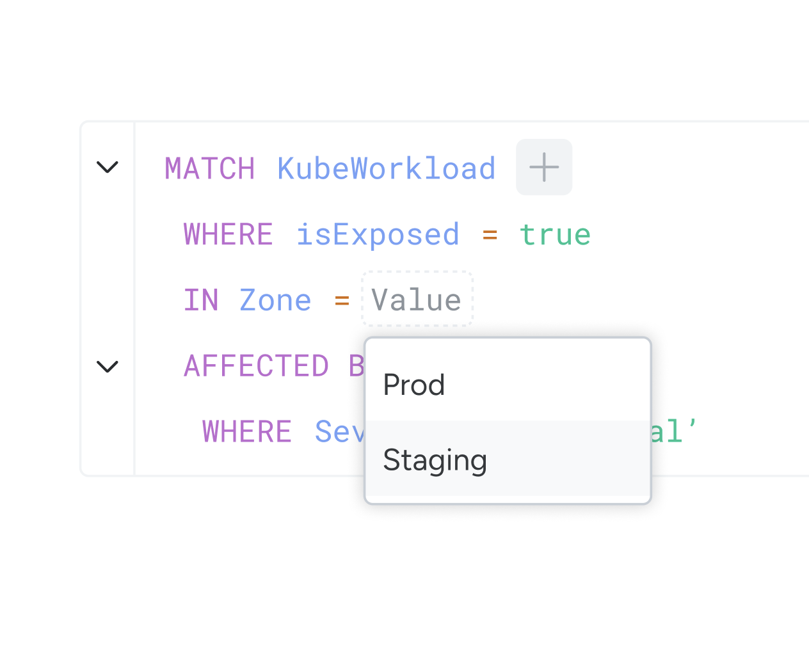Click the isExposed property token
This screenshot has height=672, width=809.
pyautogui.click(x=378, y=234)
